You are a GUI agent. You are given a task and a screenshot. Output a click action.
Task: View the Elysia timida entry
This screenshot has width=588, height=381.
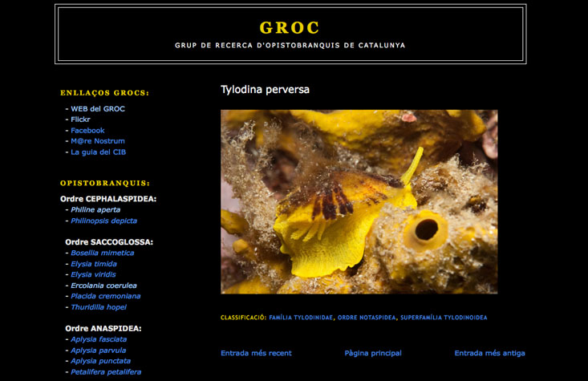click(94, 264)
